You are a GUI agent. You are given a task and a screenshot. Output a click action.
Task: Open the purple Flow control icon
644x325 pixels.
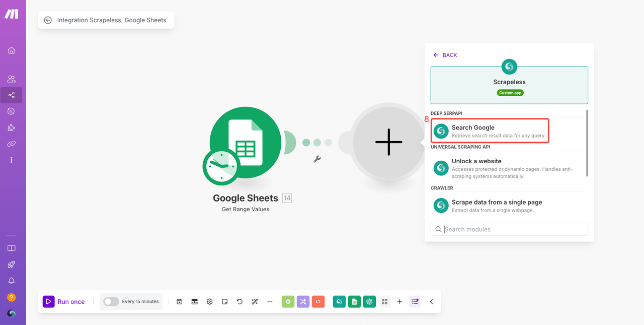click(x=303, y=302)
